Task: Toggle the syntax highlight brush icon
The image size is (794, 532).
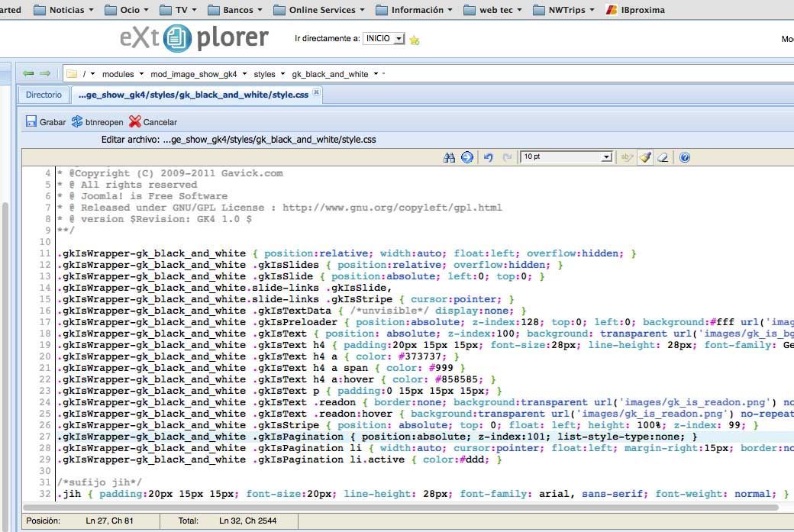Action: click(644, 157)
